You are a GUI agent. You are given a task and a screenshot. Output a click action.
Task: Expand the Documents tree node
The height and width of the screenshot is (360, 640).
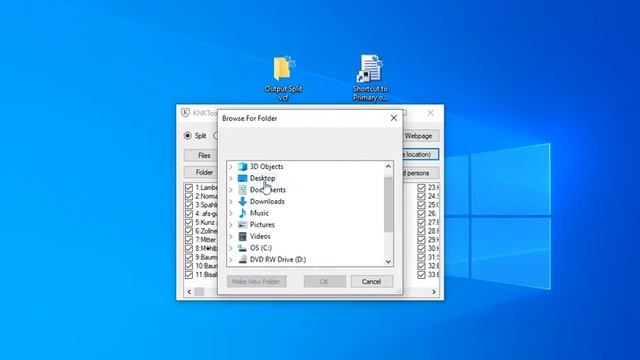pyautogui.click(x=231, y=190)
